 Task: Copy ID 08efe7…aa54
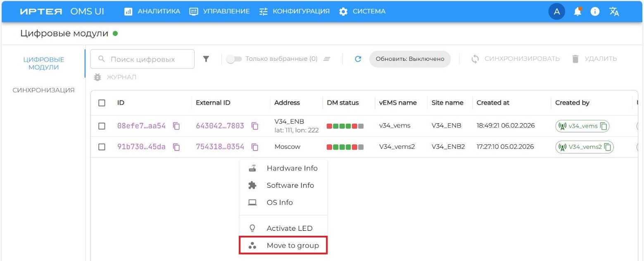click(176, 126)
